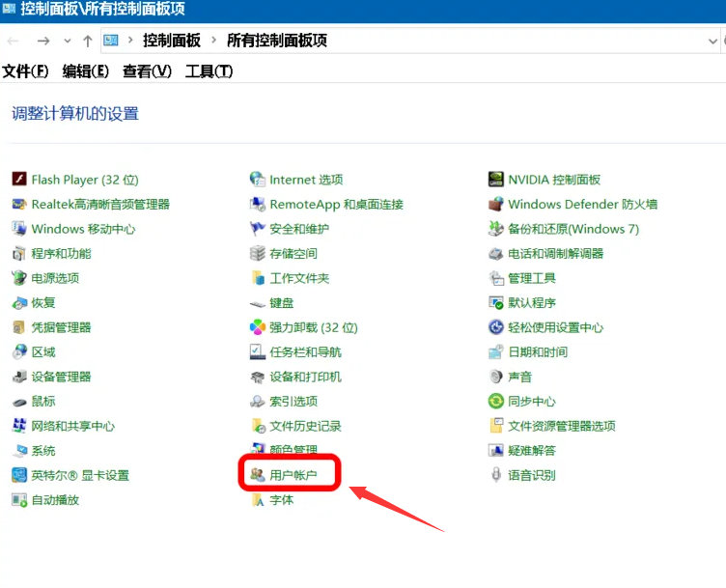Viewport: 726px width, 588px height.
Task: Open the 疑难解答 link
Action: click(532, 451)
